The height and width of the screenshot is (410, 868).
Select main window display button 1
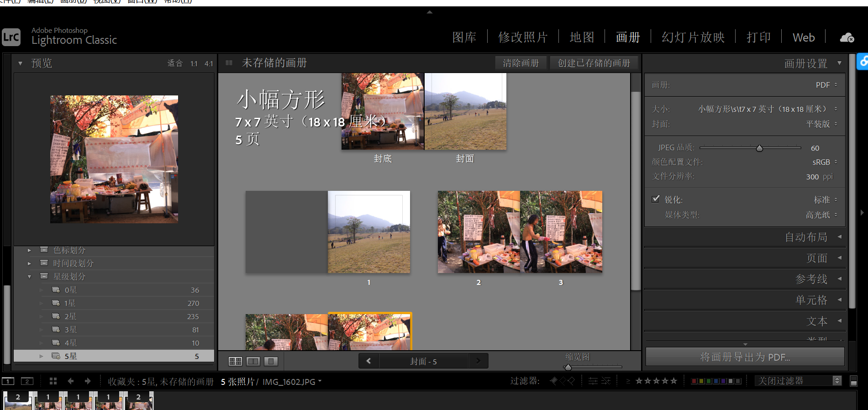pyautogui.click(x=8, y=381)
